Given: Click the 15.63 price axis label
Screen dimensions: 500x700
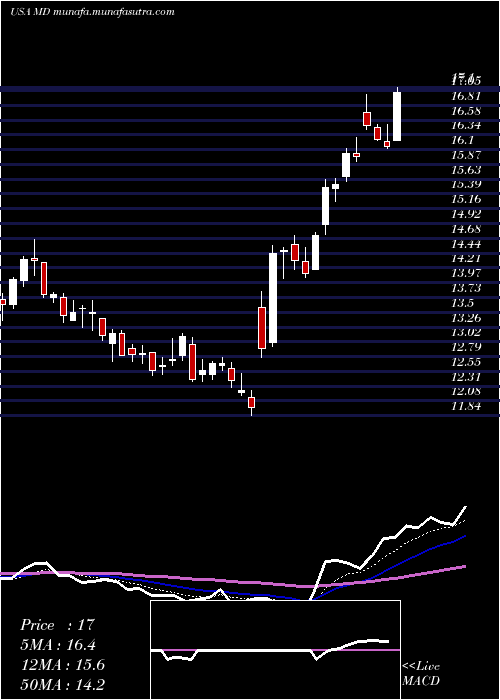Looking at the screenshot, I should [466, 170].
